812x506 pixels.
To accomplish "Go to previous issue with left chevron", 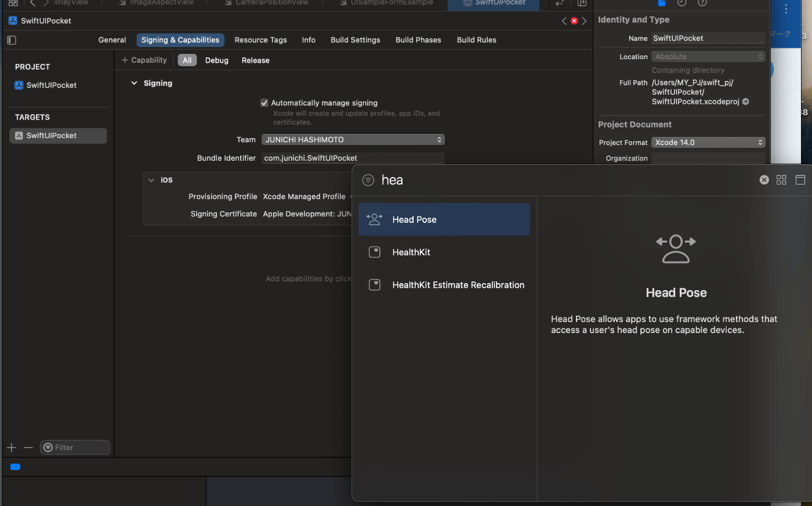I will point(564,21).
